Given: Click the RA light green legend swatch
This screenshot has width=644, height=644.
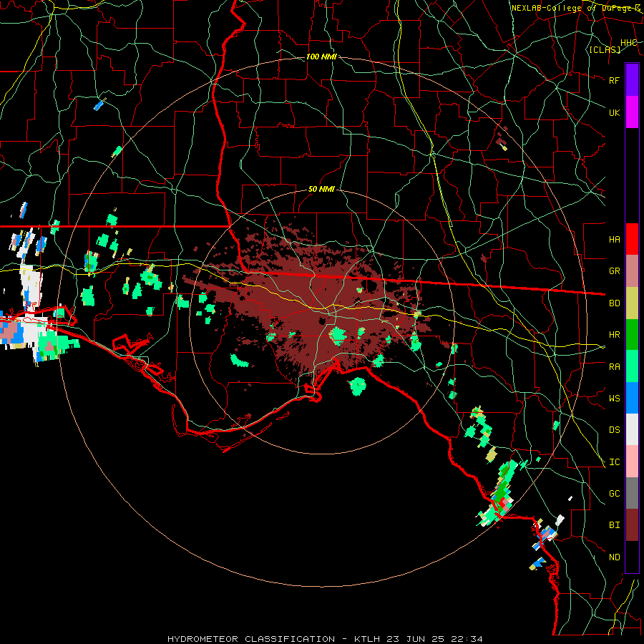Looking at the screenshot, I should click(632, 366).
